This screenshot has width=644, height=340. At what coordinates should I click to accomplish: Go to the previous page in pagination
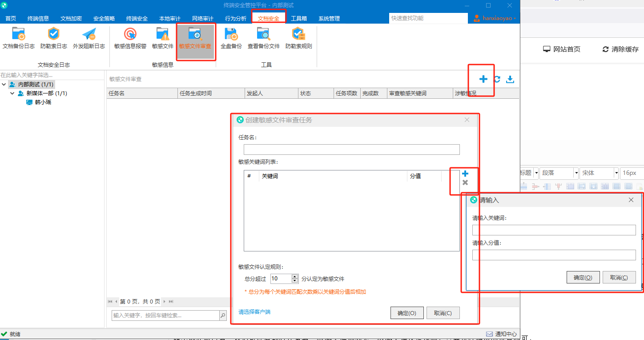click(117, 302)
